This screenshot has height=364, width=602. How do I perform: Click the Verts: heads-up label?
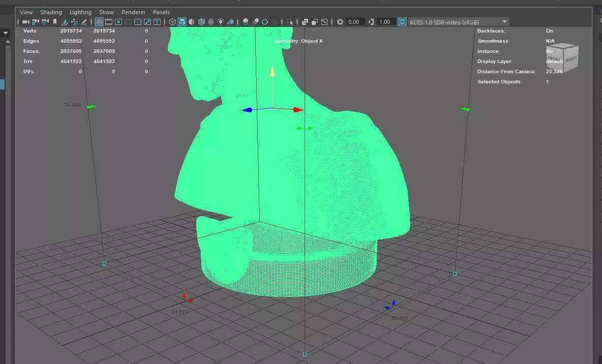click(x=31, y=31)
